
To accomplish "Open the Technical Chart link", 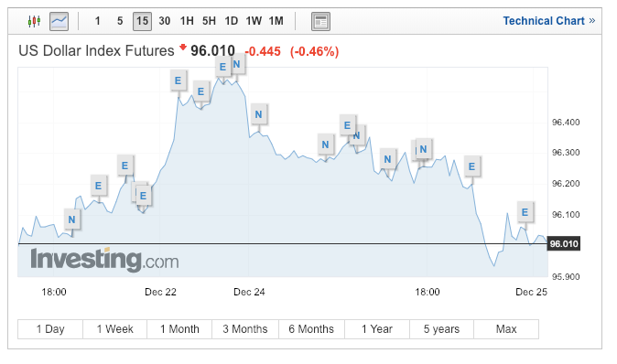I will click(x=549, y=21).
